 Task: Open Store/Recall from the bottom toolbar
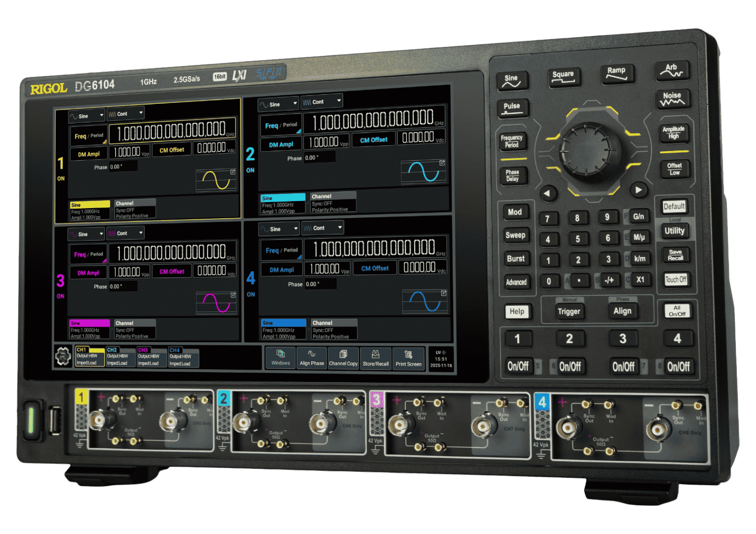[375, 359]
